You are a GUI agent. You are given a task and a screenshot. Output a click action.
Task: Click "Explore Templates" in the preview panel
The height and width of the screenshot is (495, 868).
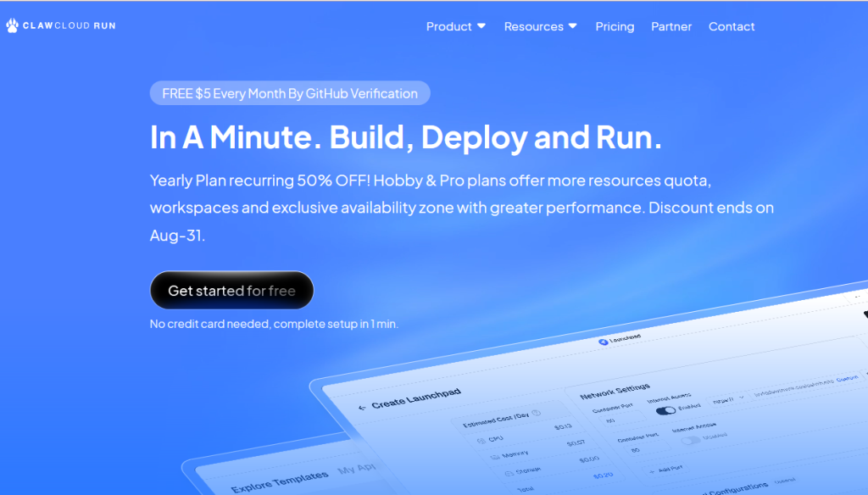(x=280, y=481)
